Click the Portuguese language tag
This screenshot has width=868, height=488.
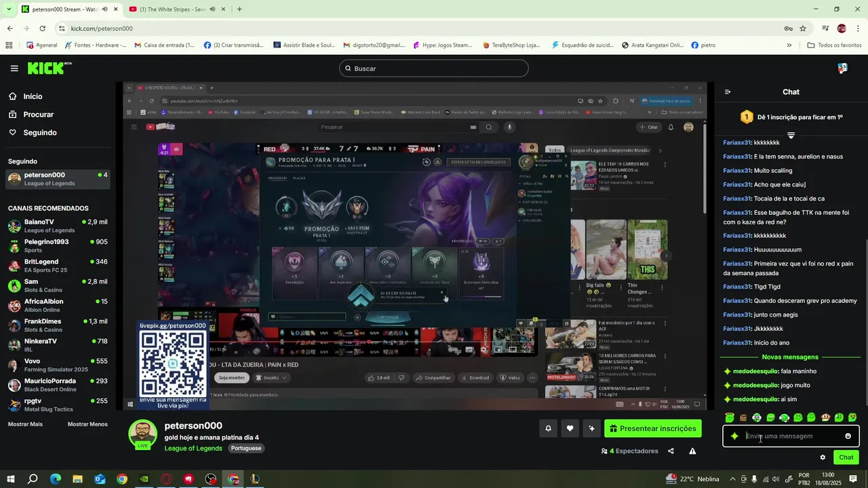[245, 448]
